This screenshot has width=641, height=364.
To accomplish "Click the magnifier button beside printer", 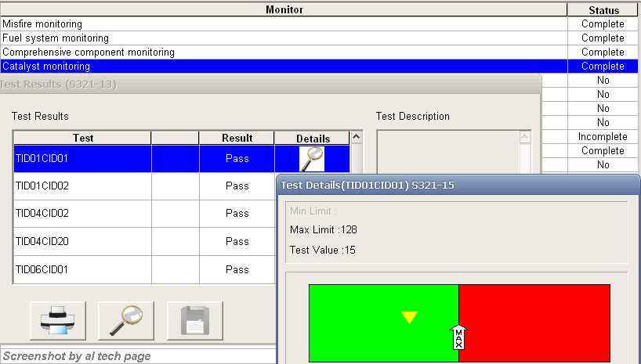I will 125,320.
